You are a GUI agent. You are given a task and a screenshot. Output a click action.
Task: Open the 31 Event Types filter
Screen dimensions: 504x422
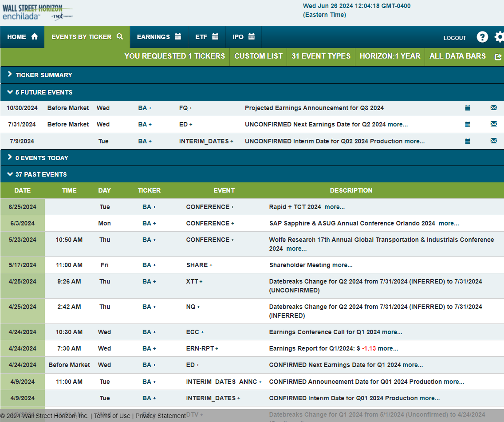point(321,56)
